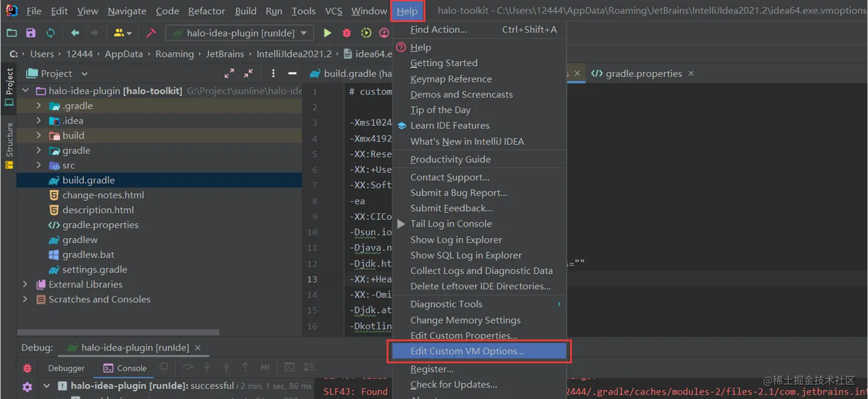Screen dimensions: 868x399
Task: Expand all in Project panel
Action: (x=229, y=73)
